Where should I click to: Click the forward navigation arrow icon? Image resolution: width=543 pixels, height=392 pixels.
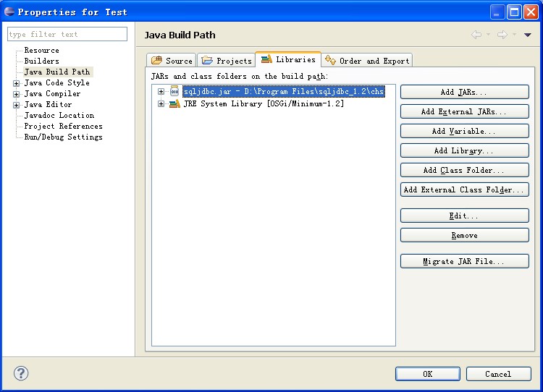pyautogui.click(x=502, y=35)
